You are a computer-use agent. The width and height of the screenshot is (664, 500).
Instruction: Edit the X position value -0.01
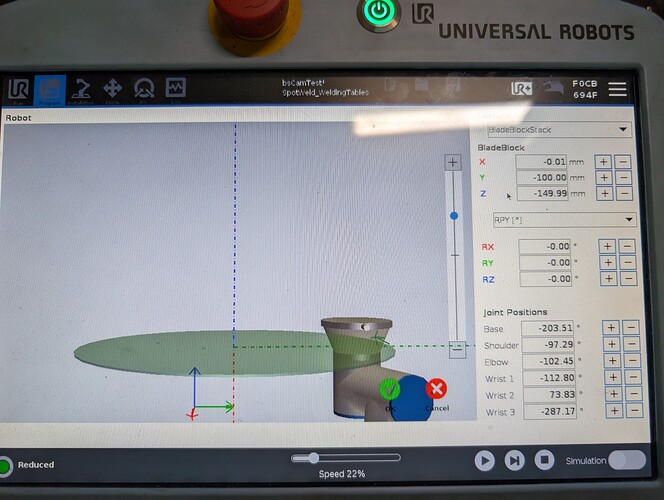(x=541, y=162)
